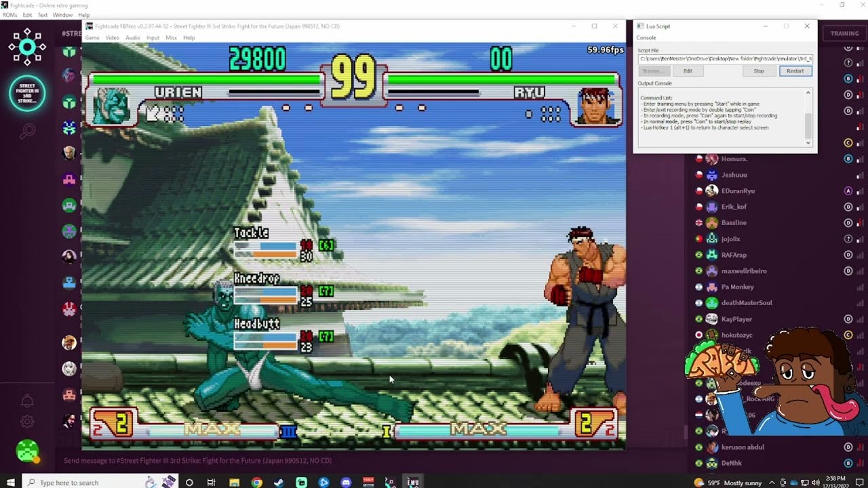The width and height of the screenshot is (868, 488).
Task: Click Jeshuuu's avatar in the user list
Action: coord(711,175)
